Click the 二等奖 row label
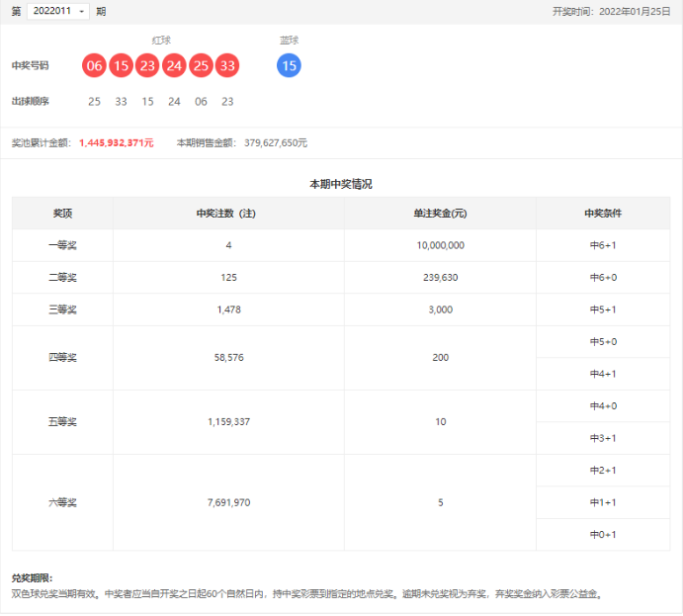This screenshot has width=683, height=616. pos(62,278)
